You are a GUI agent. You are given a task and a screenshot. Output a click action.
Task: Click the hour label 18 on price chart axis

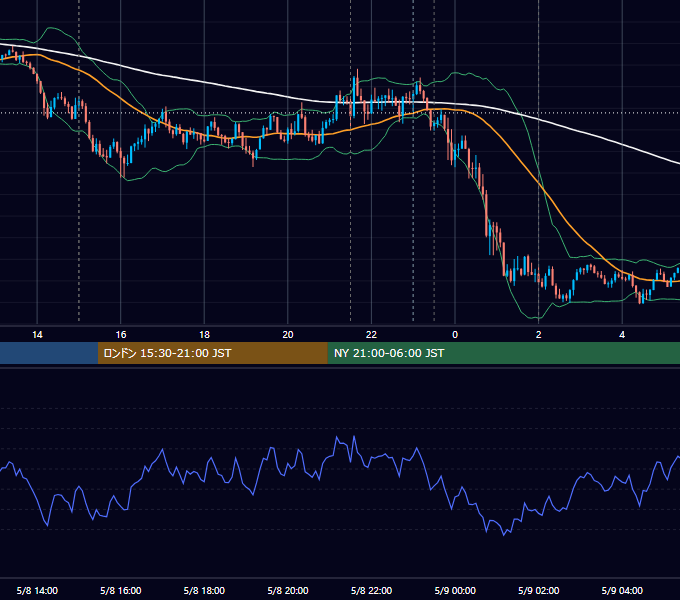(x=204, y=335)
